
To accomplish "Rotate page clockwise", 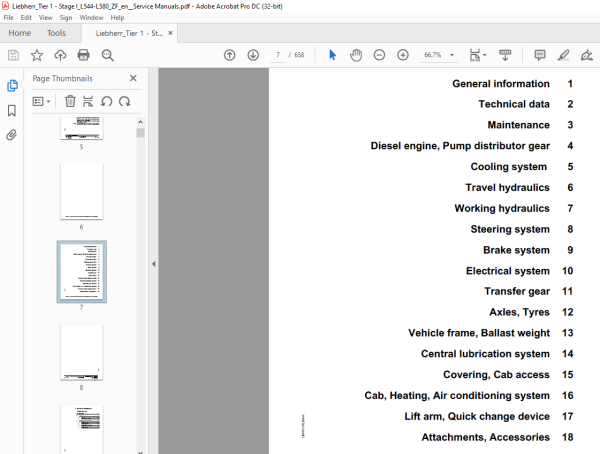I will pos(124,101).
